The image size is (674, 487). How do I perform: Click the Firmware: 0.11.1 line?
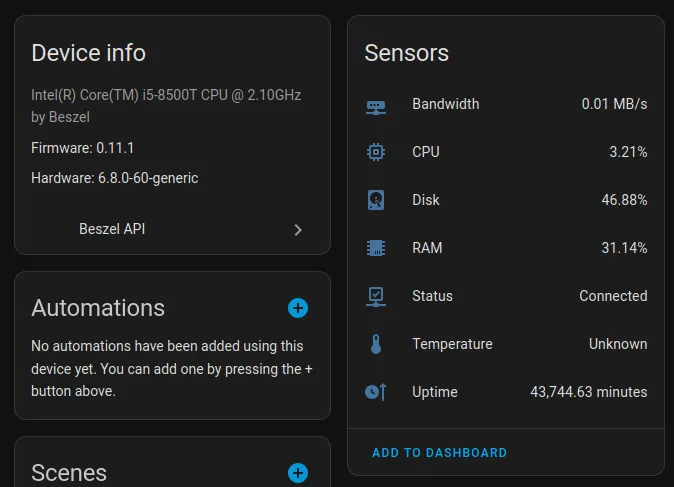(x=83, y=148)
